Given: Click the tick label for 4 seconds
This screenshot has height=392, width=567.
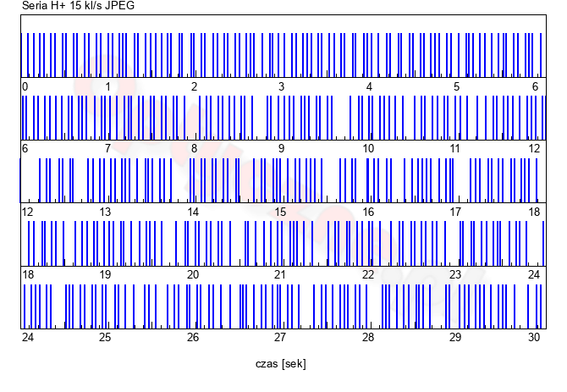Looking at the screenshot, I should click(x=369, y=86).
